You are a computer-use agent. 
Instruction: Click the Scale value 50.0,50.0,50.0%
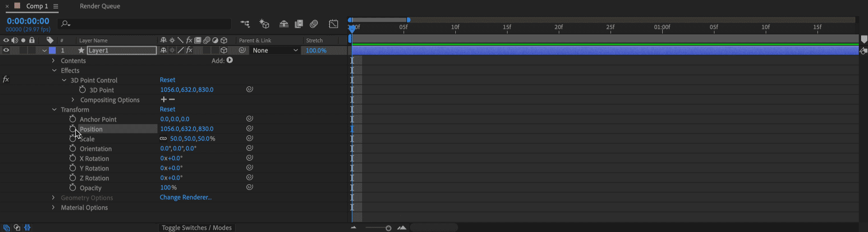pos(193,139)
